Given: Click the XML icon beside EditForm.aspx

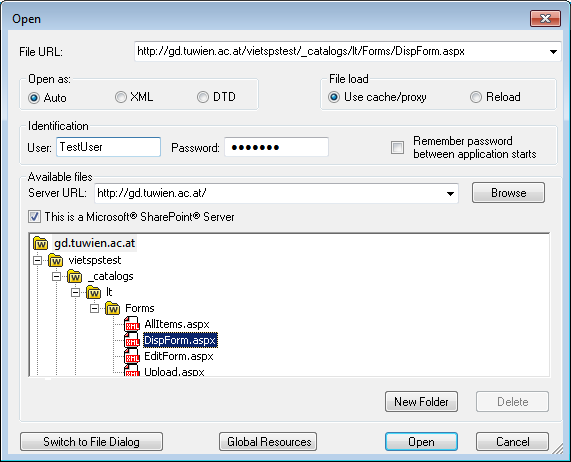Looking at the screenshot, I should click(x=131, y=356).
